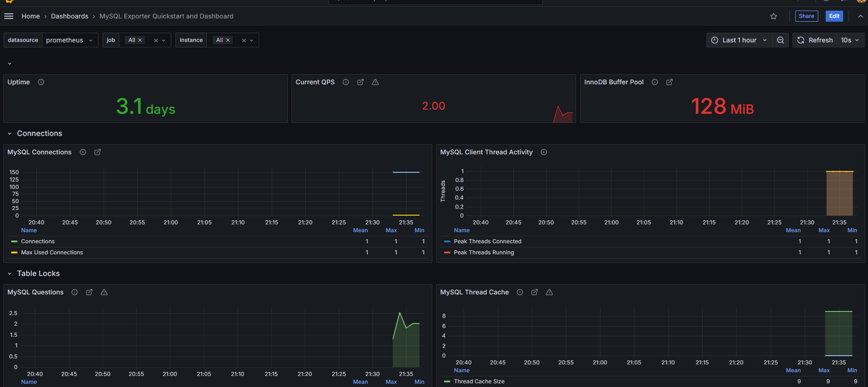The height and width of the screenshot is (387, 868).
Task: Collapse the top navigation chevron
Action: pos(860,16)
